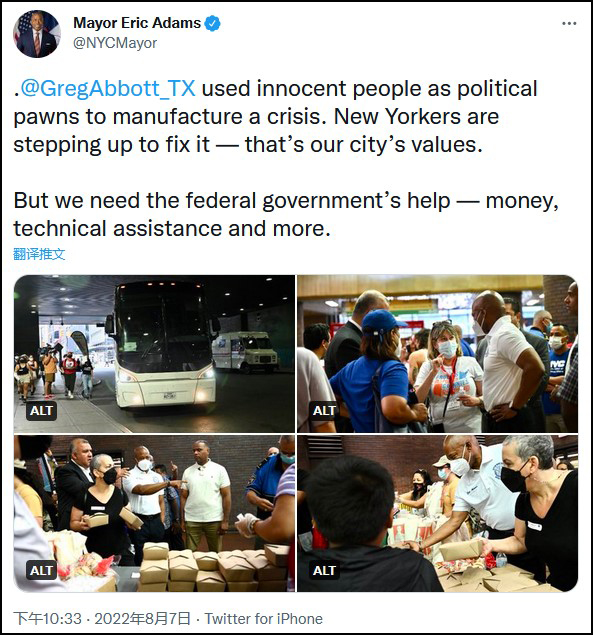Open the @NYCMayor handle
Image resolution: width=593 pixels, height=635 pixels.
(x=115, y=43)
